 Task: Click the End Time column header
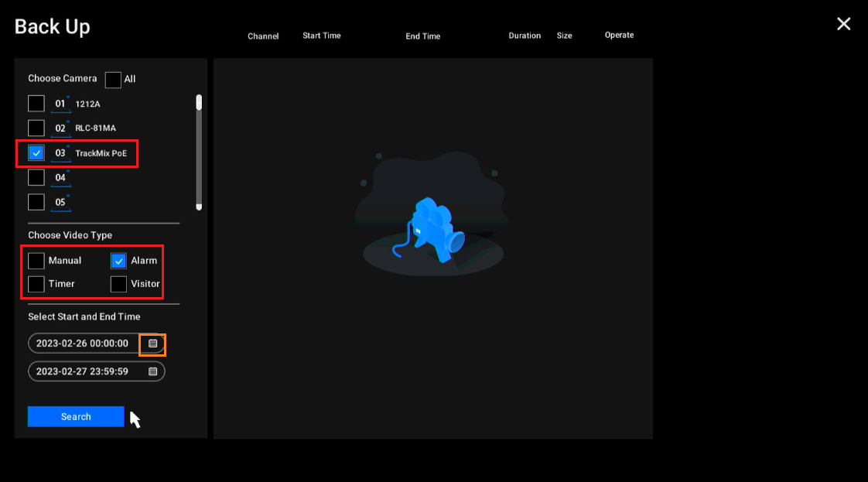423,36
